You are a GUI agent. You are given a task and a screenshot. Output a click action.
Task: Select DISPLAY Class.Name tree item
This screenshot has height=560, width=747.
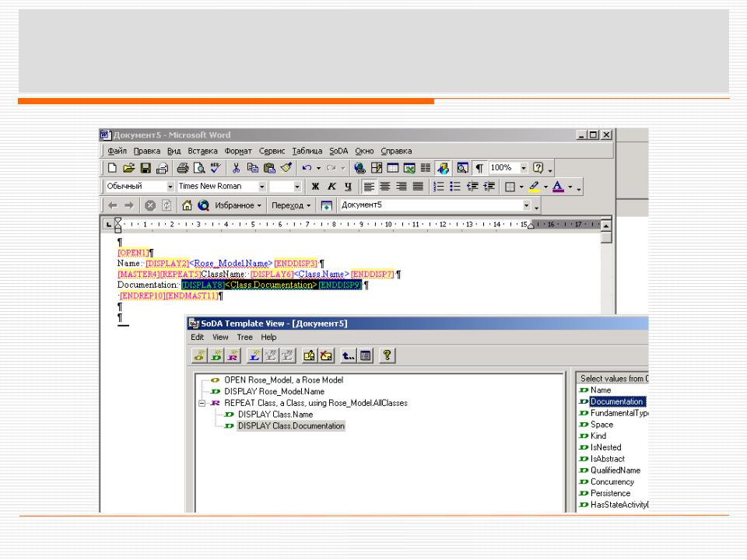(275, 415)
